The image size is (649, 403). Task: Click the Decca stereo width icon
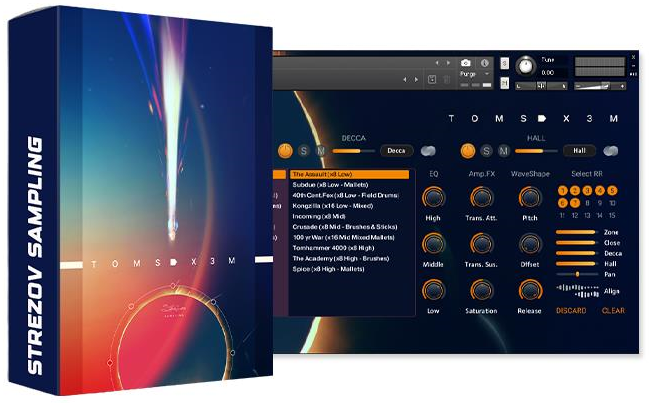pyautogui.click(x=428, y=151)
